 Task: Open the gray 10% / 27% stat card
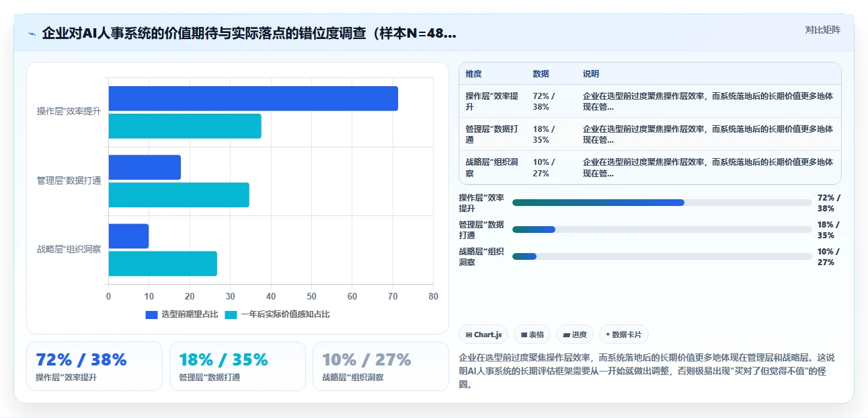[381, 366]
